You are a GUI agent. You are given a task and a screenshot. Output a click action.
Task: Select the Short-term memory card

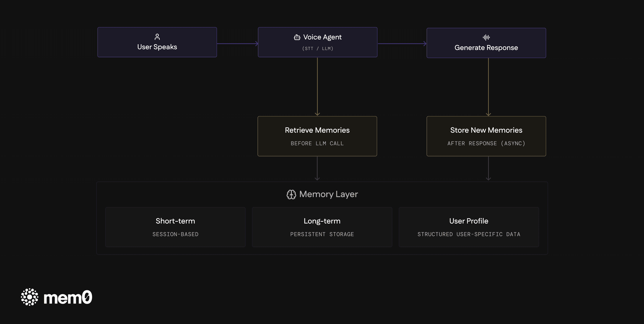175,227
